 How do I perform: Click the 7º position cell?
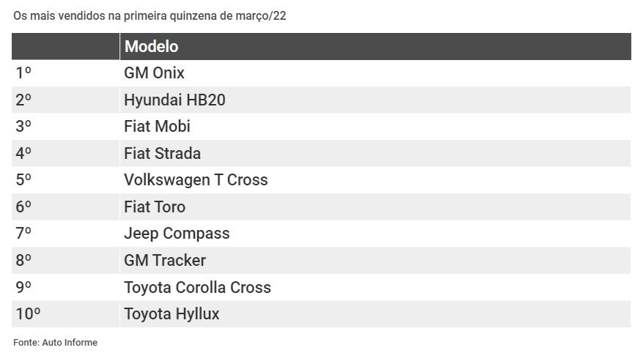pyautogui.click(x=65, y=234)
